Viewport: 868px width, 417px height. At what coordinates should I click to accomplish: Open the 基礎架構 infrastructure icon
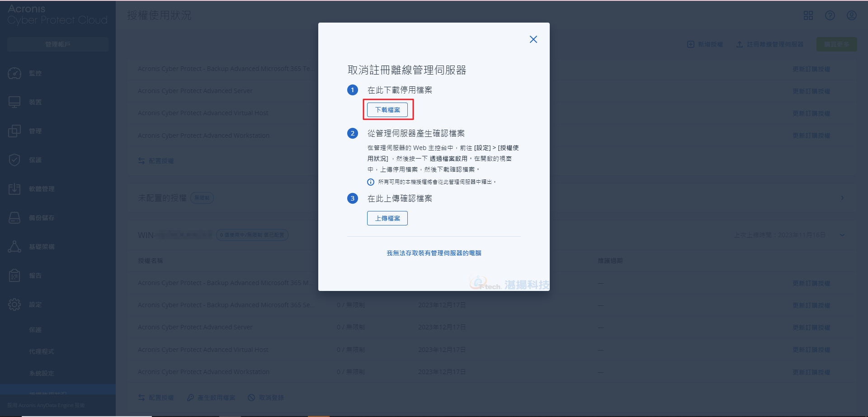pos(14,247)
